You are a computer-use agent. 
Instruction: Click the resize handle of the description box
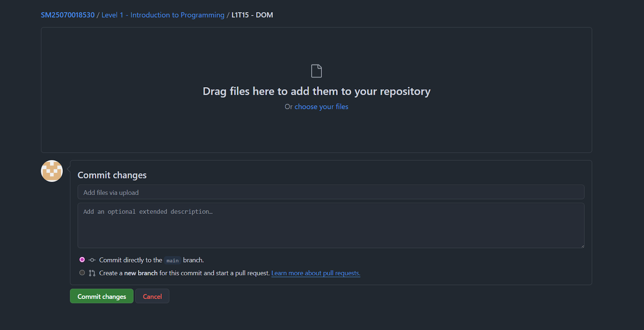click(x=582, y=246)
